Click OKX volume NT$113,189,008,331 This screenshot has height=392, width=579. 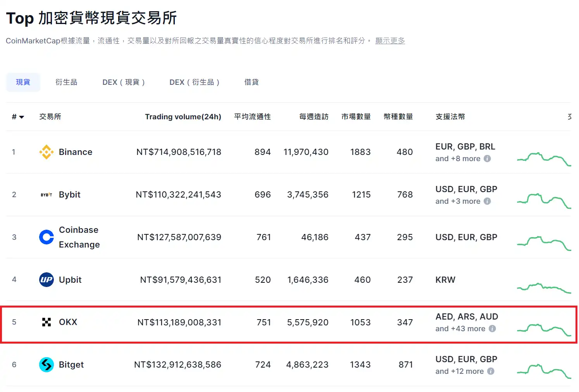click(x=179, y=322)
